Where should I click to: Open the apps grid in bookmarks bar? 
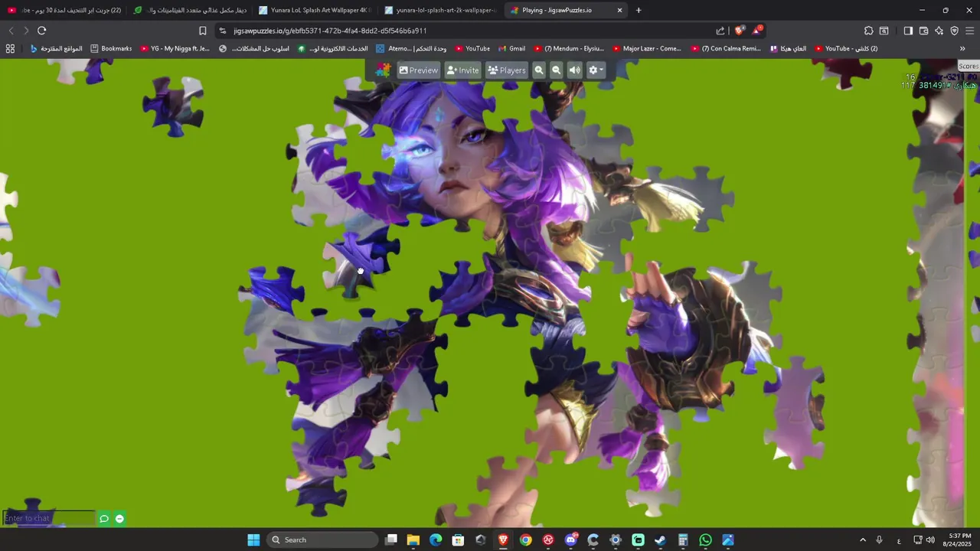[x=10, y=48]
